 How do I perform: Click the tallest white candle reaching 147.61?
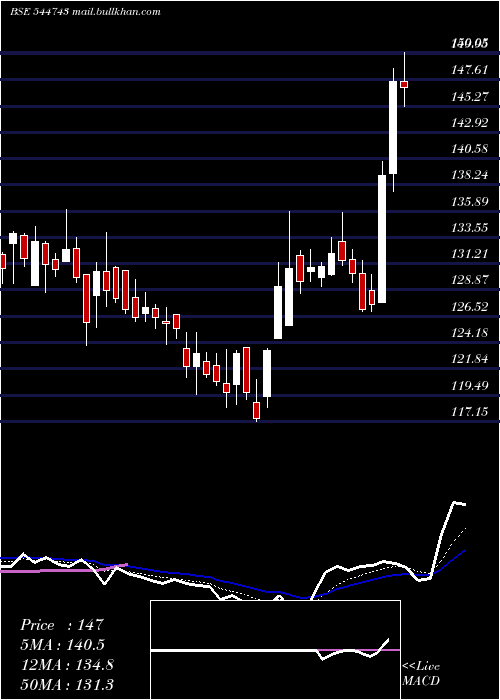393,127
